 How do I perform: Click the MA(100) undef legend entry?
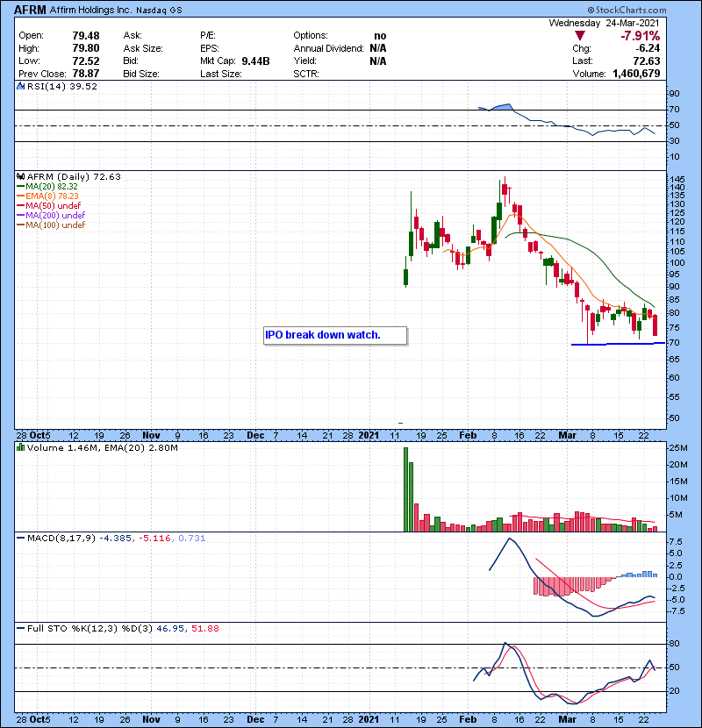coord(51,225)
